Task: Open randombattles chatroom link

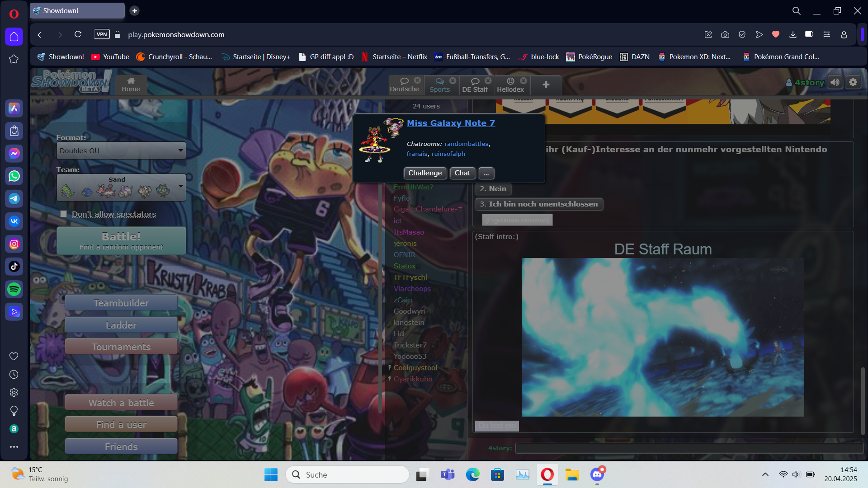Action: (466, 144)
